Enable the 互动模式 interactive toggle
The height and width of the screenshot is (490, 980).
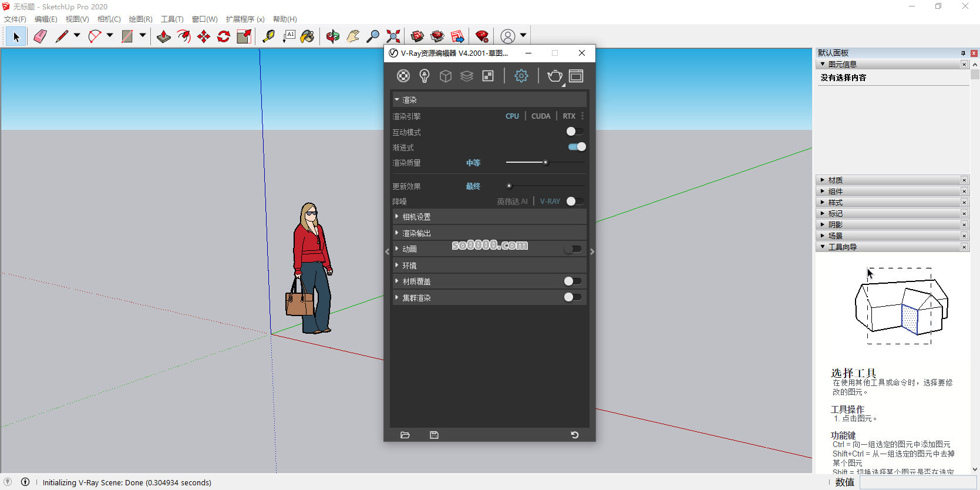point(574,132)
